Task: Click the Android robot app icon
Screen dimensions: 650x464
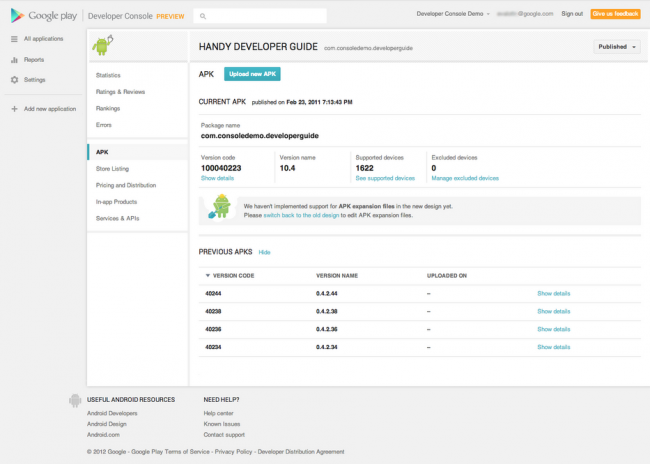Action: [x=102, y=45]
